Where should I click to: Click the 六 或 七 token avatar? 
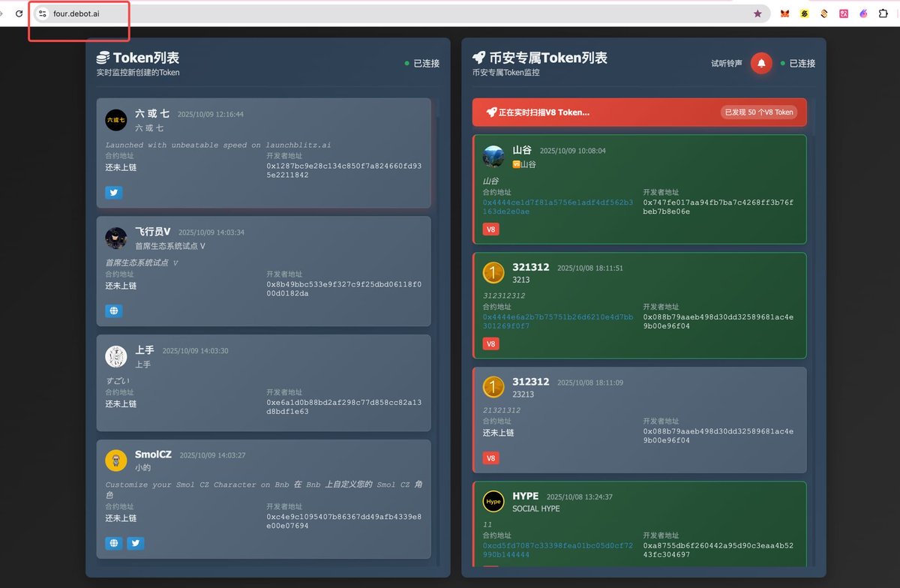click(x=116, y=120)
